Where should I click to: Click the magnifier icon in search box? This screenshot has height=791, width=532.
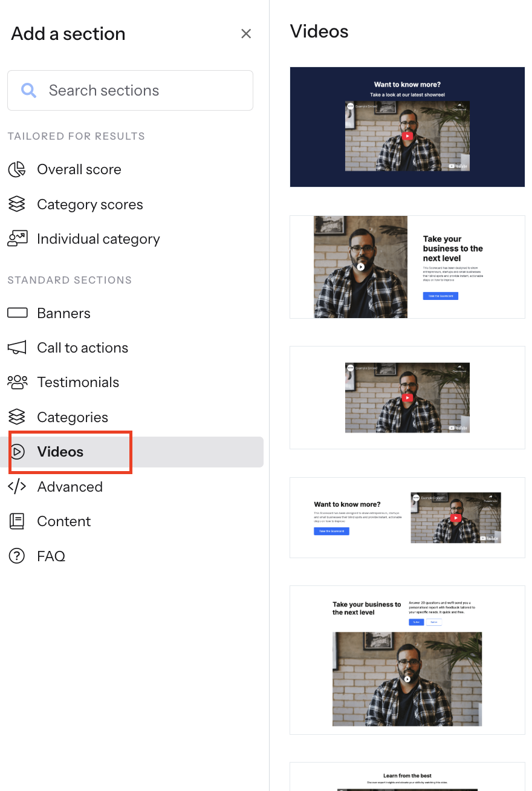click(28, 91)
